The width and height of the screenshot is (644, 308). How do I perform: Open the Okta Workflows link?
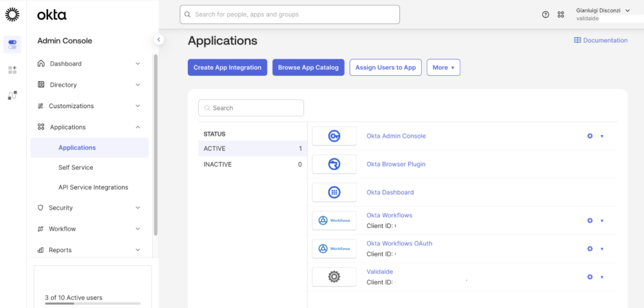pos(389,215)
